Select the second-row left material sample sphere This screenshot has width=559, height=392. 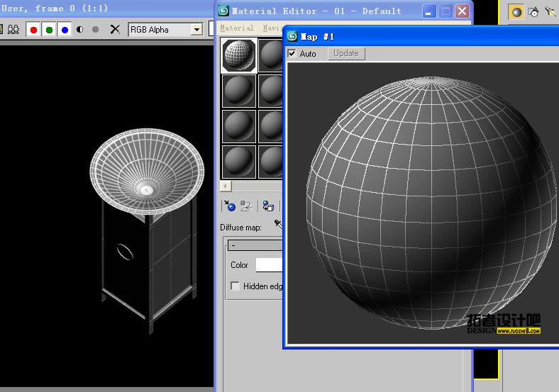coord(239,91)
